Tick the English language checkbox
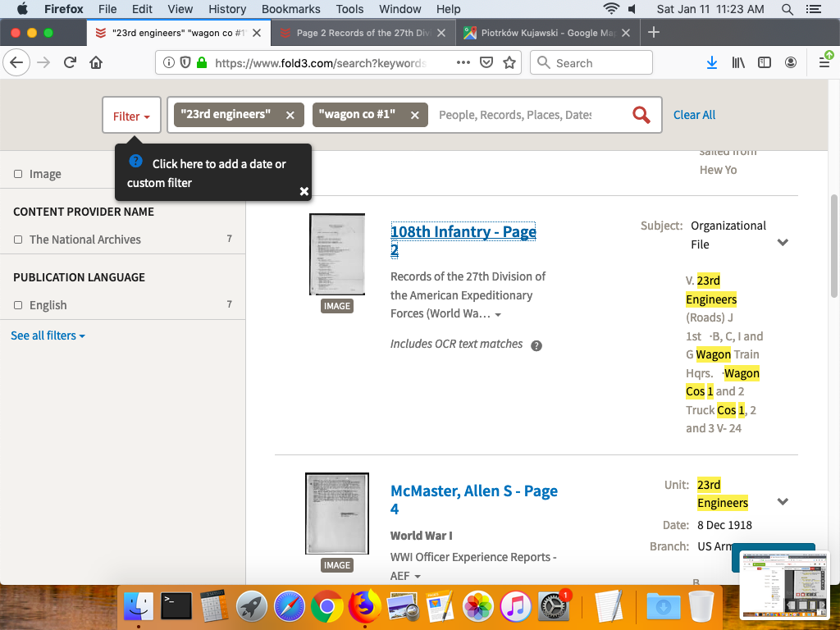Viewport: 840px width, 630px height. click(x=18, y=305)
